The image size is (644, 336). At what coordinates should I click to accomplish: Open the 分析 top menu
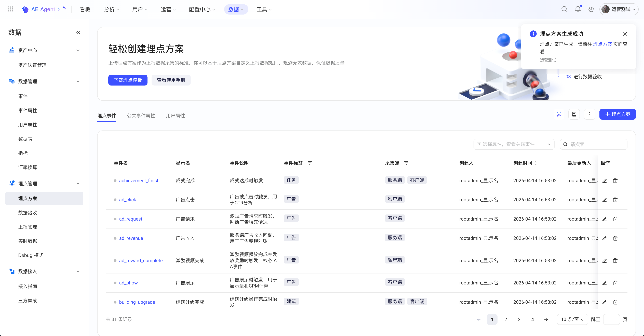point(112,9)
